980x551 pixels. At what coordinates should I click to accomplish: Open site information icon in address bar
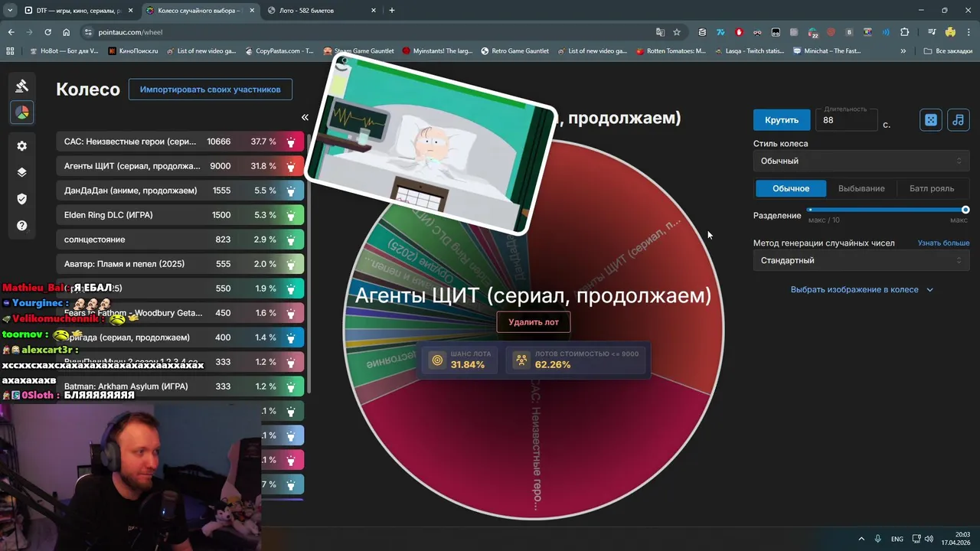tap(88, 32)
